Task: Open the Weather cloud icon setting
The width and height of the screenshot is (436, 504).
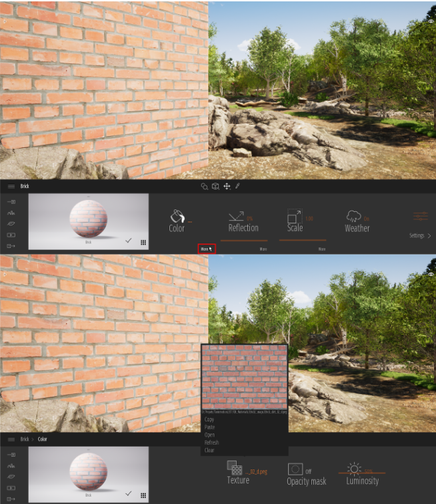Action: [x=353, y=216]
